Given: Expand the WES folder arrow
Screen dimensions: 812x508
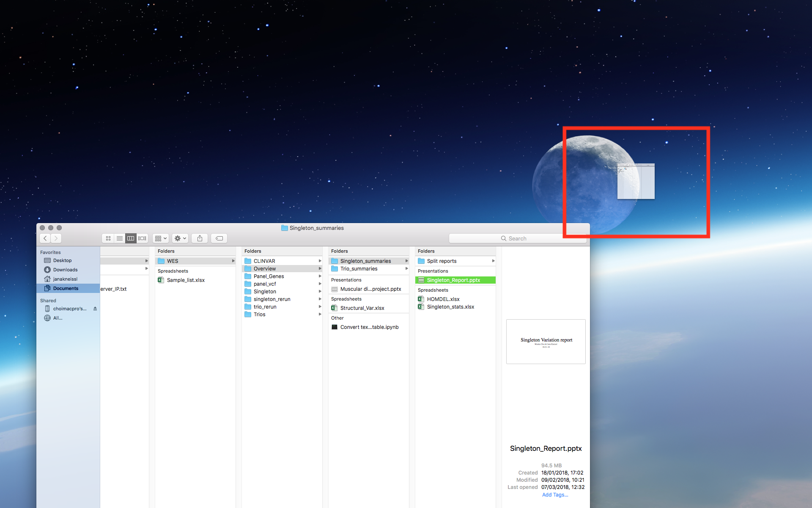Looking at the screenshot, I should [233, 261].
